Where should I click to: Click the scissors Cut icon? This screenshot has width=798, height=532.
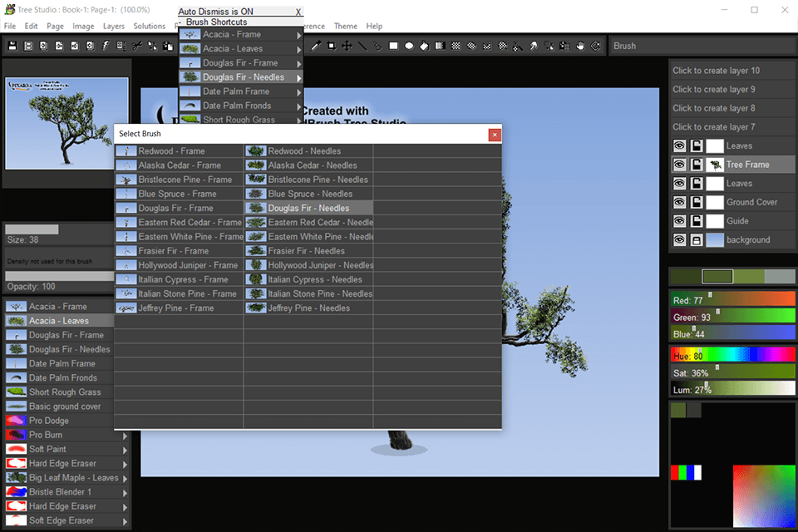coord(136,46)
